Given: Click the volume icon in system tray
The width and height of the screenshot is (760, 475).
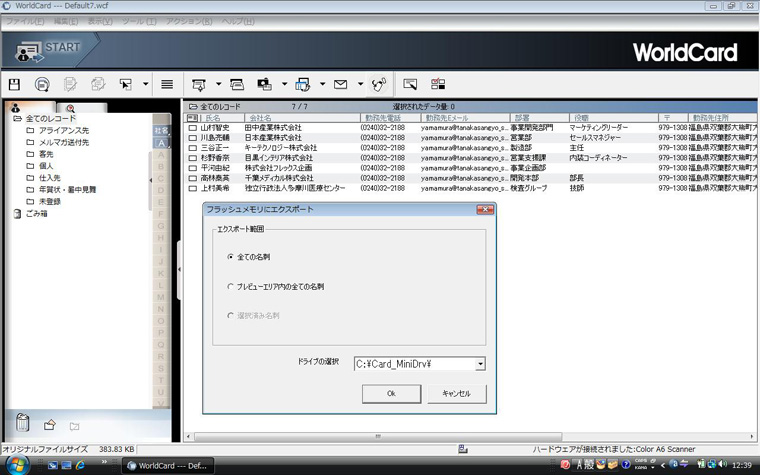Looking at the screenshot, I should (x=723, y=464).
